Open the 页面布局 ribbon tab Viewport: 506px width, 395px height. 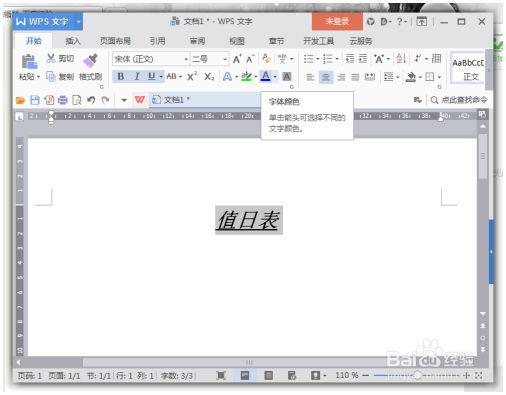pos(115,41)
